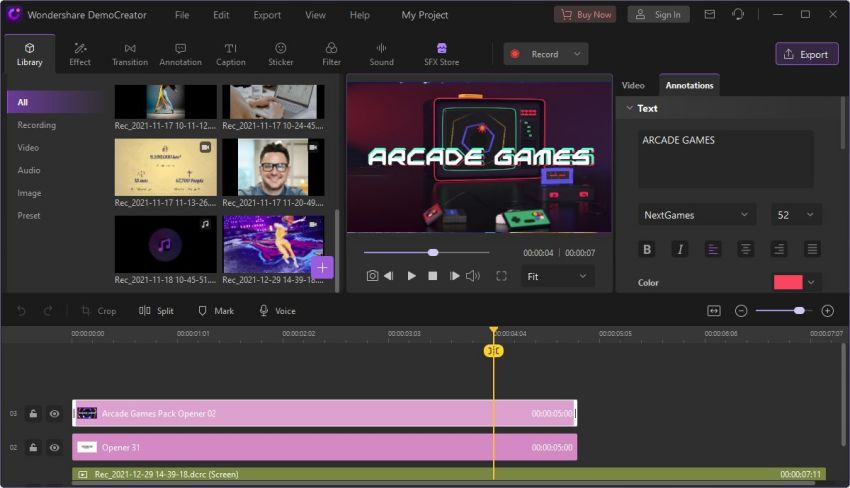The image size is (850, 488).
Task: Open the Edit menu
Action: (x=221, y=15)
